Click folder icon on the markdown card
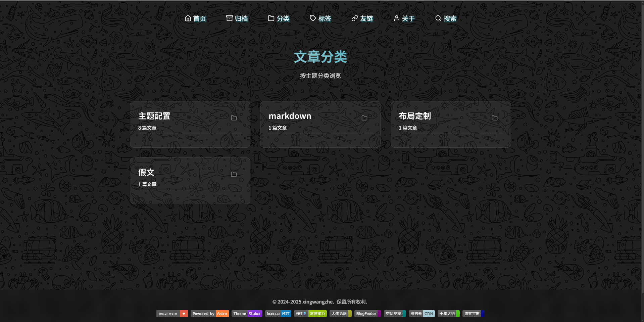The width and height of the screenshot is (644, 322). point(364,118)
